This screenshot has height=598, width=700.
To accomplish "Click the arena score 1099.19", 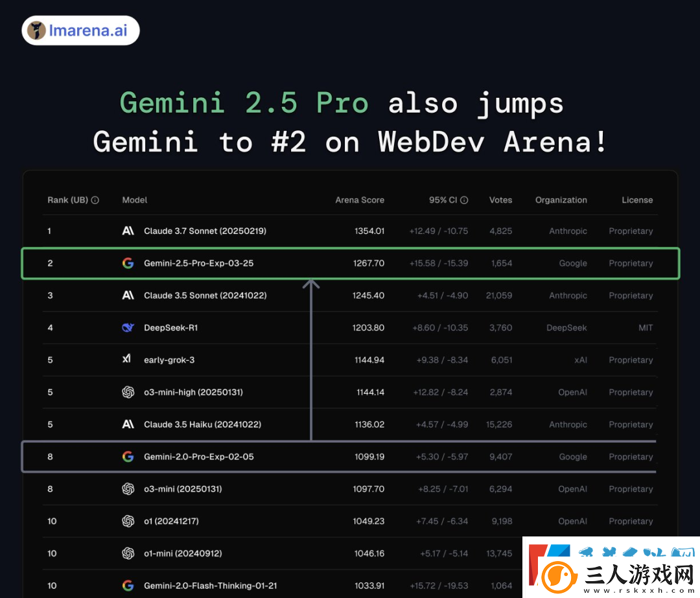I will click(369, 457).
